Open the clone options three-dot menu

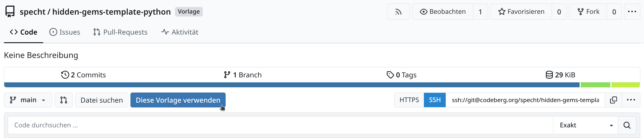click(631, 100)
